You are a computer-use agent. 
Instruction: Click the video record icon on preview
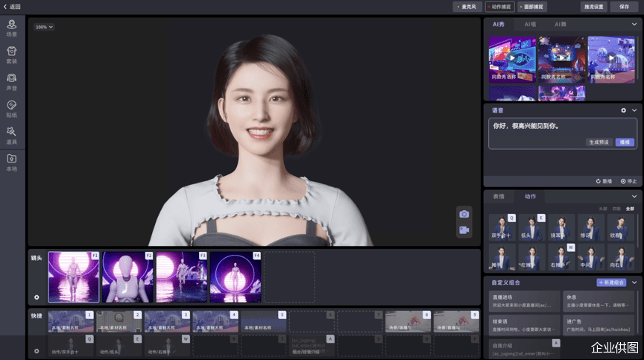[464, 230]
